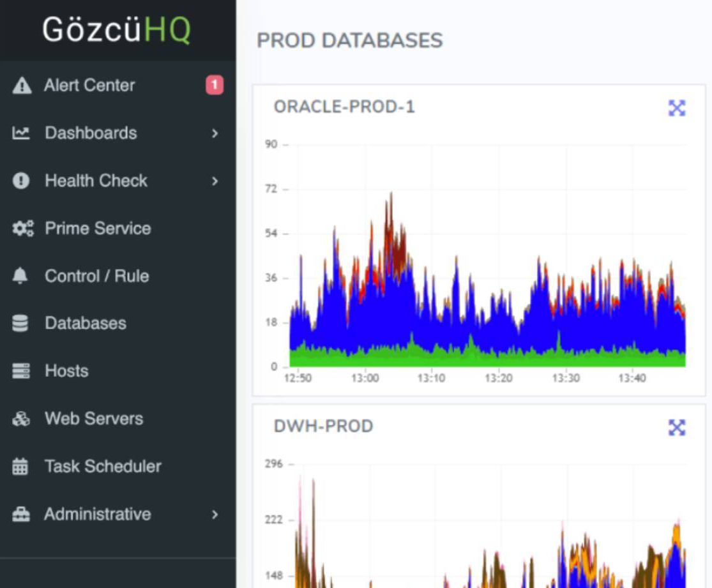Image resolution: width=712 pixels, height=588 pixels.
Task: Select Health Check in the sidebar
Action: point(96,181)
